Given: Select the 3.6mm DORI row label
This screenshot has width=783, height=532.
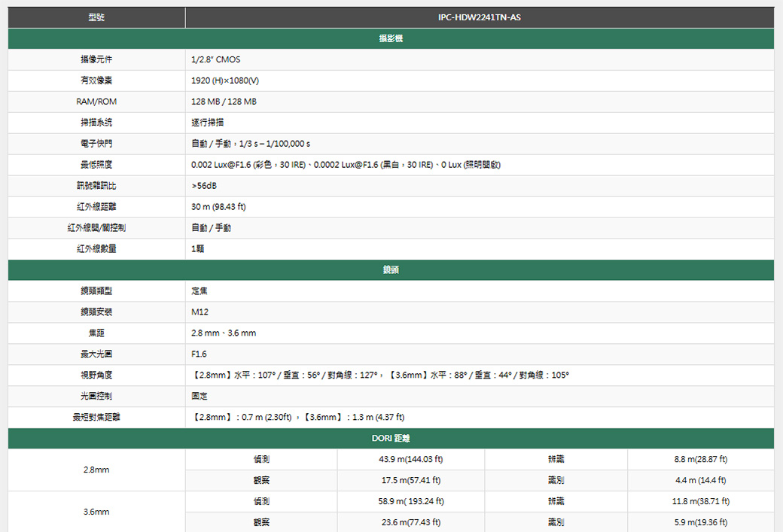Looking at the screenshot, I should (x=96, y=512).
